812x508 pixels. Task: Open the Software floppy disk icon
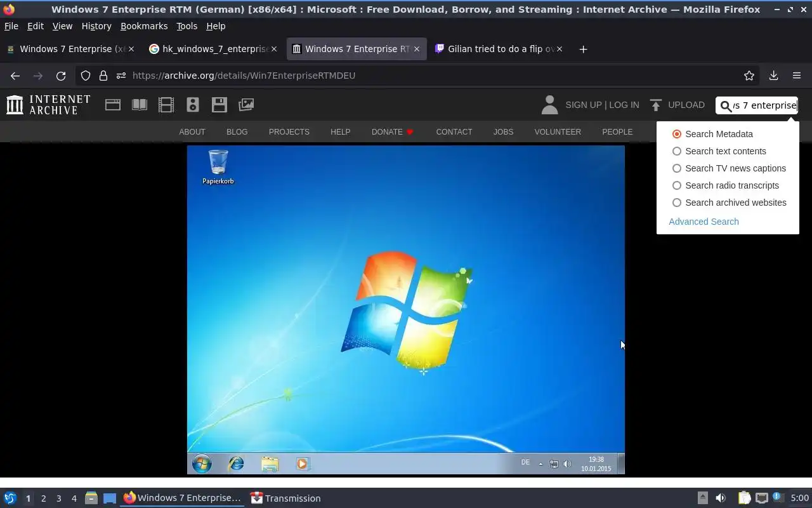(x=219, y=105)
